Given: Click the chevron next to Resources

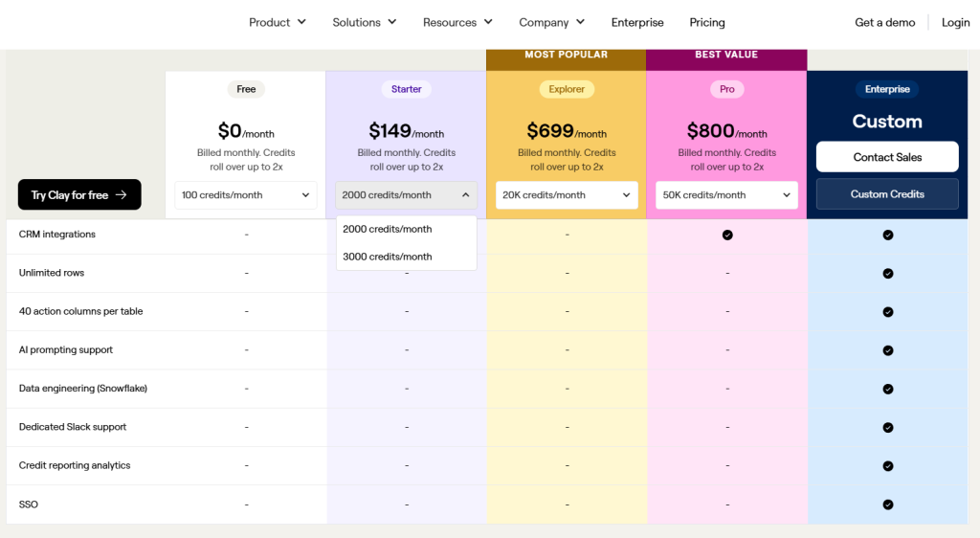Looking at the screenshot, I should click(x=488, y=22).
